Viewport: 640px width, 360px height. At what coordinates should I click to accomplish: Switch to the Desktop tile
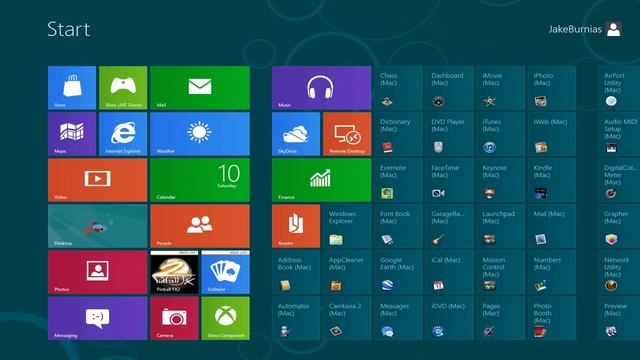click(98, 226)
